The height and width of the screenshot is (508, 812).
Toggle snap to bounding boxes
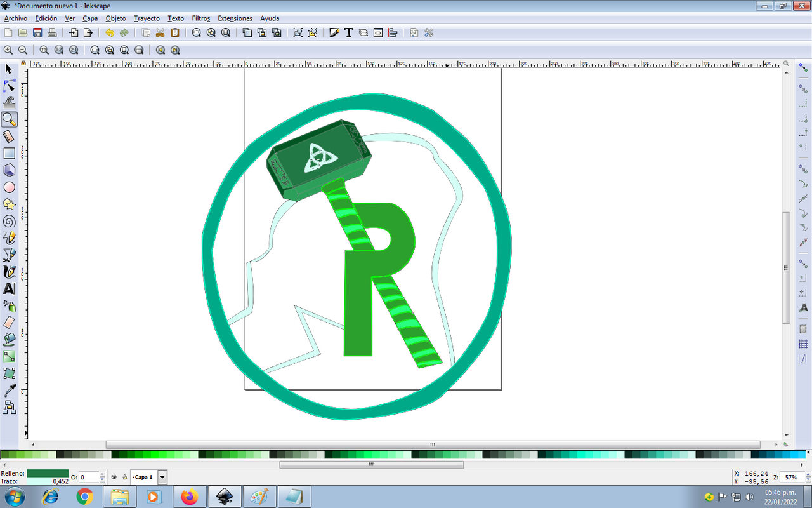click(803, 90)
